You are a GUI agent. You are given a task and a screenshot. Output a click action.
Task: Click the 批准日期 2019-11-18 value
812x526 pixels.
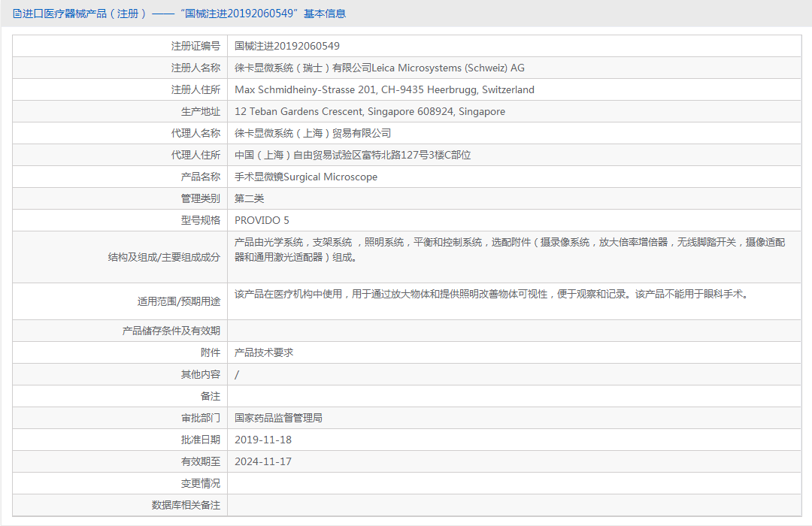263,439
